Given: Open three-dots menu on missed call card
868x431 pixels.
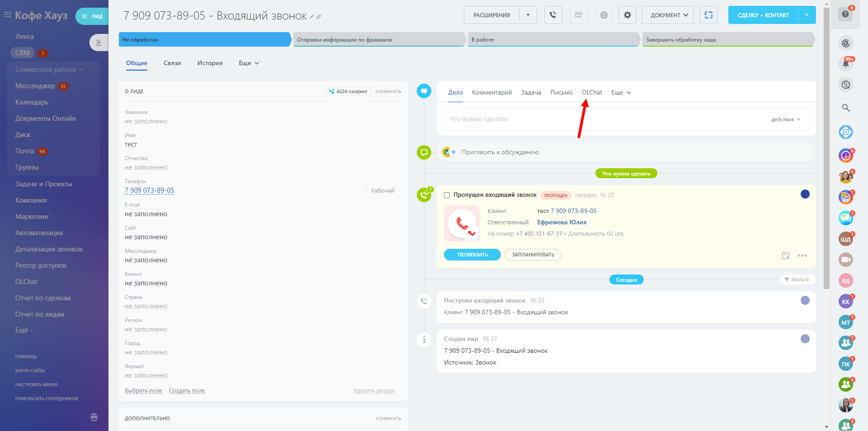Looking at the screenshot, I should pyautogui.click(x=802, y=256).
